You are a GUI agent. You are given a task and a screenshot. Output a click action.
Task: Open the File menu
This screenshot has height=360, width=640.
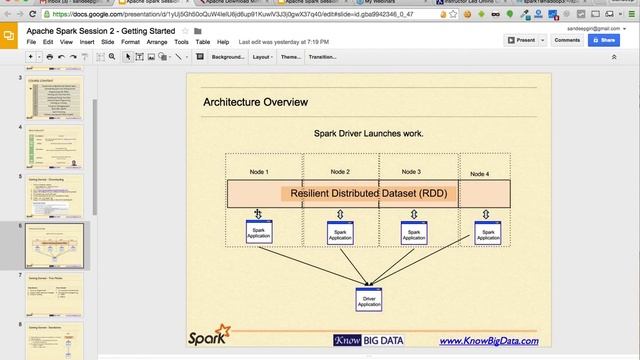pyautogui.click(x=31, y=42)
